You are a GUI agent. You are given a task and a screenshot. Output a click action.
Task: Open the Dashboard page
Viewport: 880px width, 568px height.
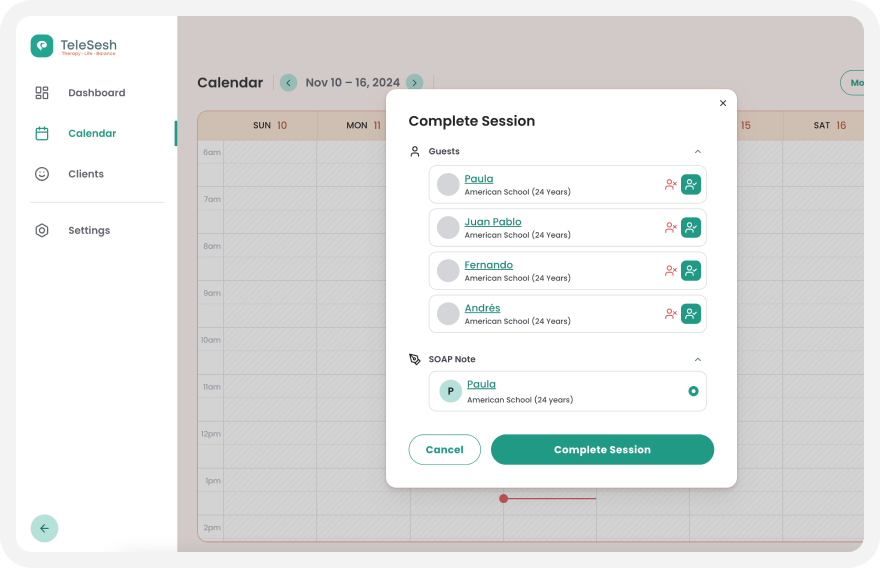pyautogui.click(x=96, y=93)
